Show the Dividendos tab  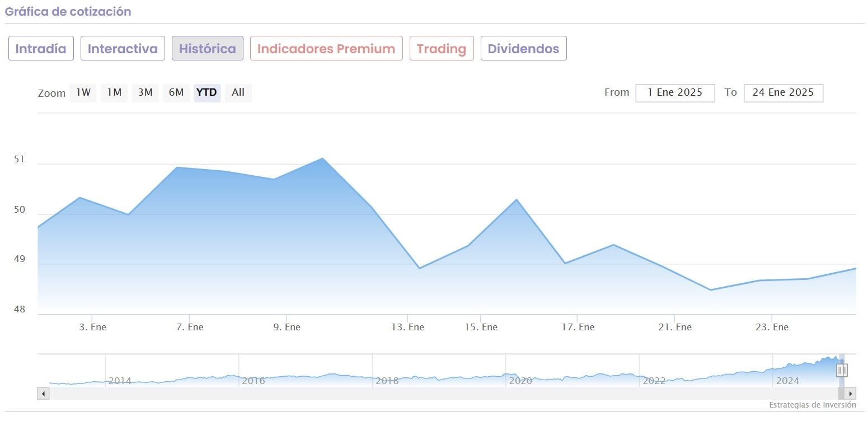click(523, 49)
